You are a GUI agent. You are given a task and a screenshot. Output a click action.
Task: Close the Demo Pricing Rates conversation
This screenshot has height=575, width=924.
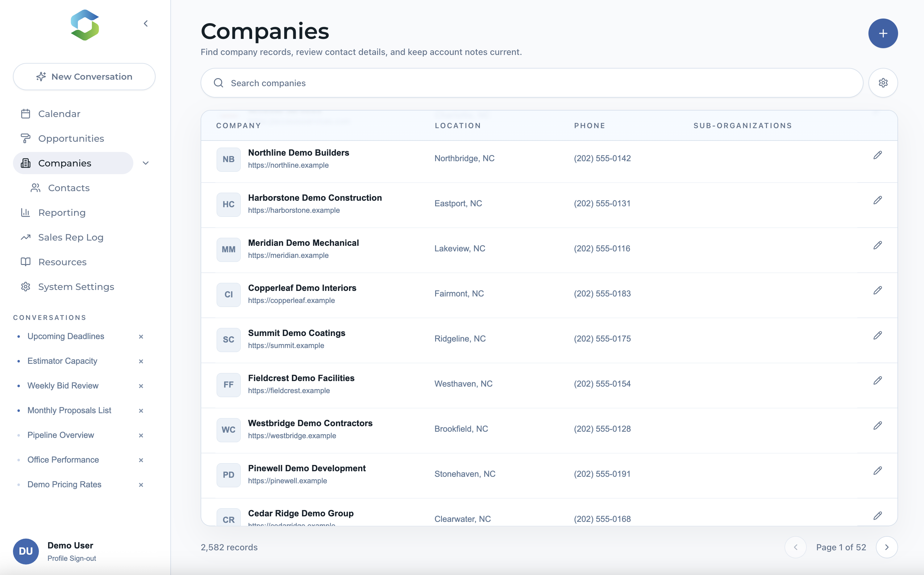141,485
